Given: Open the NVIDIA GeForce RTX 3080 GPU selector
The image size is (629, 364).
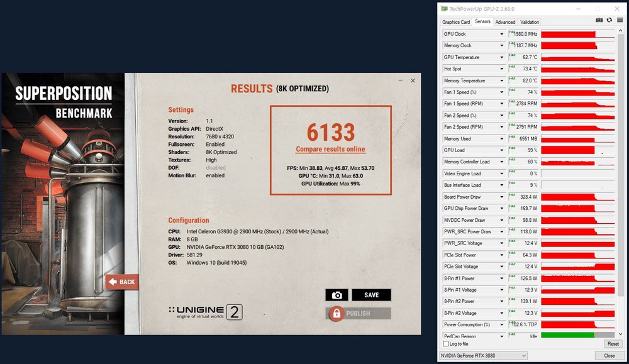Looking at the screenshot, I should tap(483, 356).
